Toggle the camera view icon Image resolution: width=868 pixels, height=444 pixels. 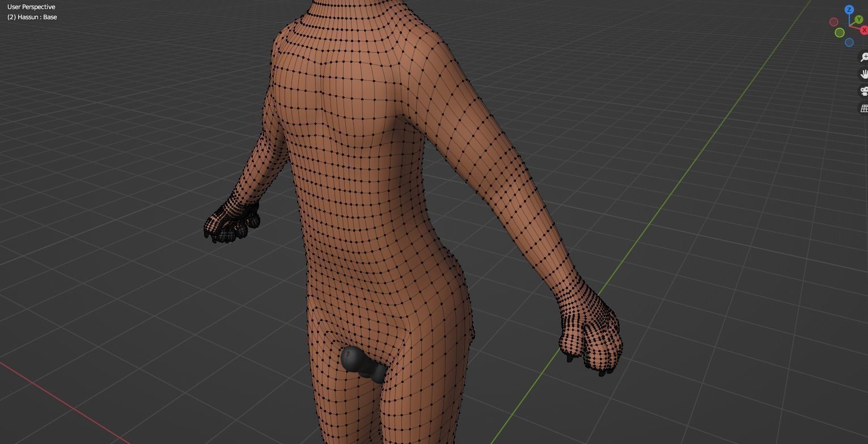click(x=865, y=91)
